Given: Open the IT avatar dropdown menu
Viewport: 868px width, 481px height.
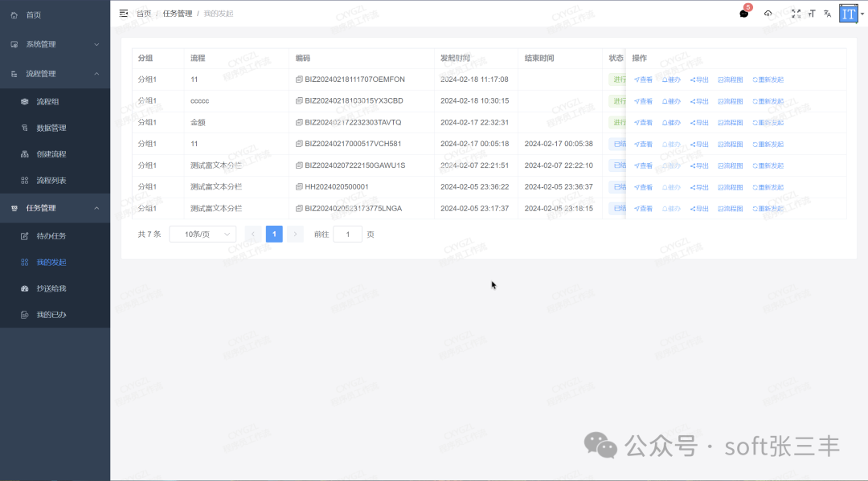Looking at the screenshot, I should coord(850,13).
